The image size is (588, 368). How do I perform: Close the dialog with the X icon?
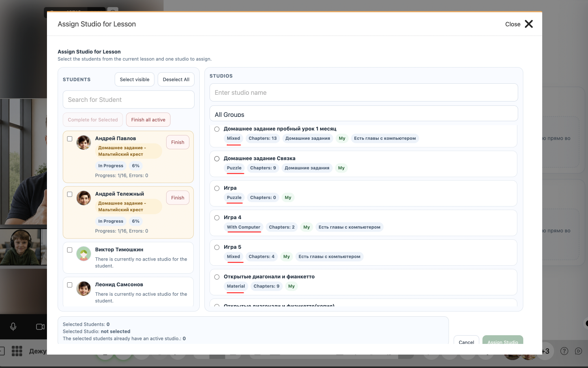coord(529,24)
